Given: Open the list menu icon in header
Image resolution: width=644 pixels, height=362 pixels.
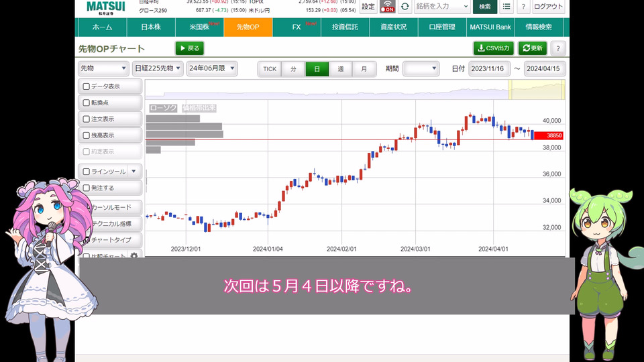Looking at the screenshot, I should coord(506,6).
